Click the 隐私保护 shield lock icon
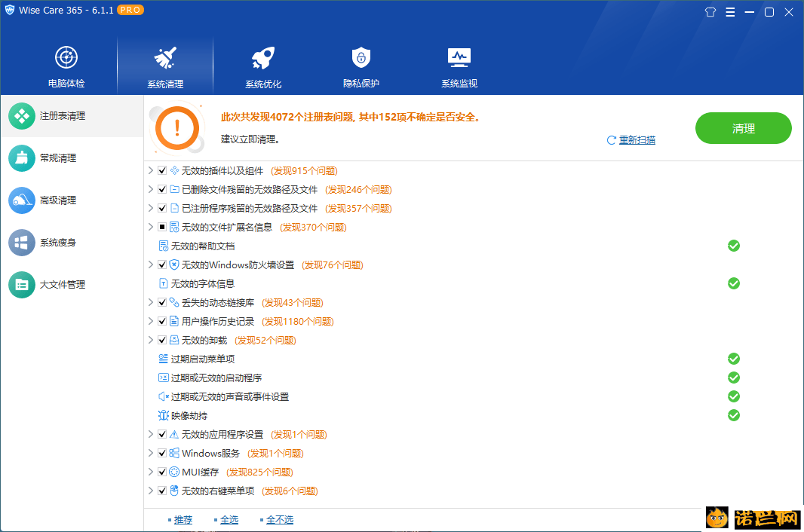 click(361, 57)
